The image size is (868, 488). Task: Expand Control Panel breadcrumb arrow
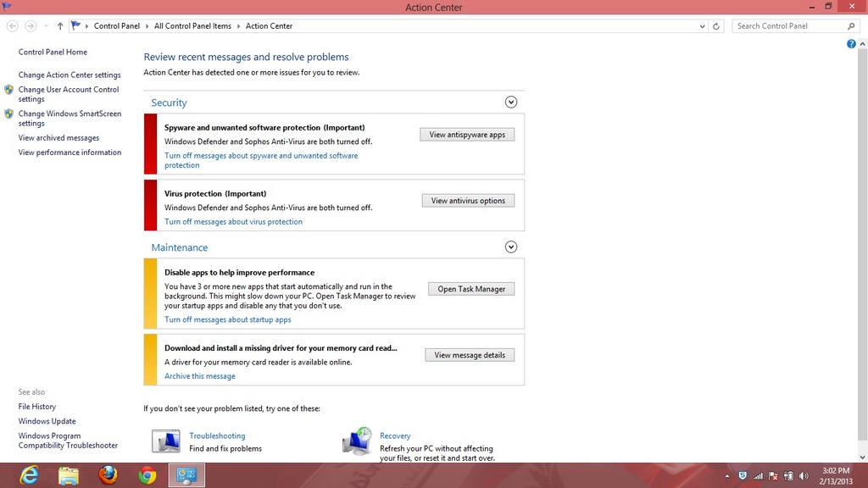click(147, 26)
